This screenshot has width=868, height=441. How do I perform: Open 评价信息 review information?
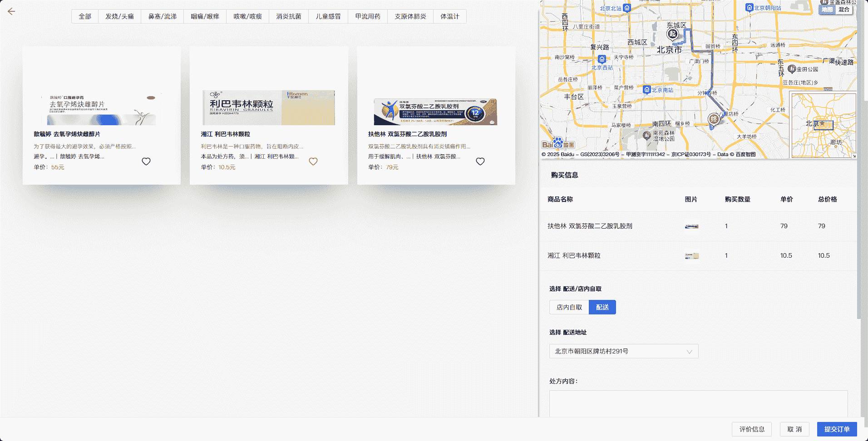752,429
